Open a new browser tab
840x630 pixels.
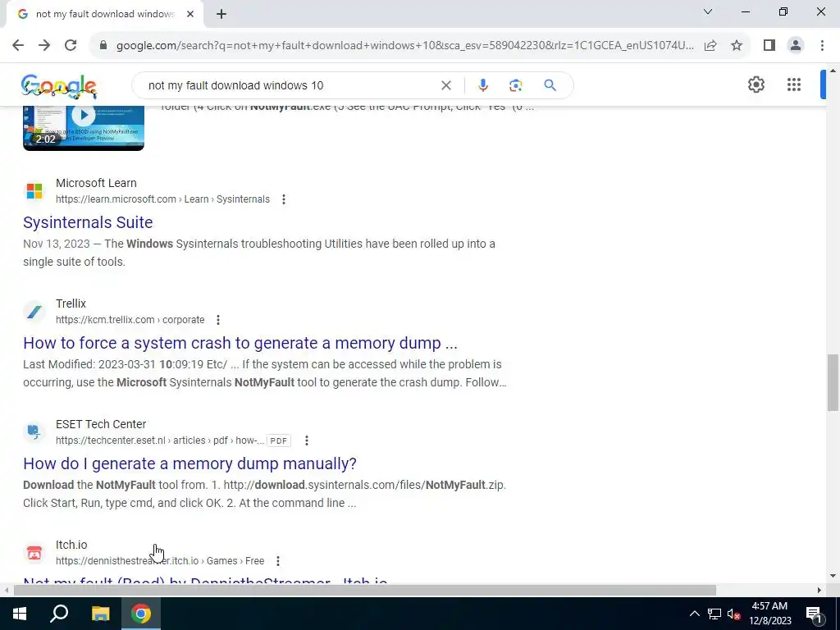coord(221,14)
